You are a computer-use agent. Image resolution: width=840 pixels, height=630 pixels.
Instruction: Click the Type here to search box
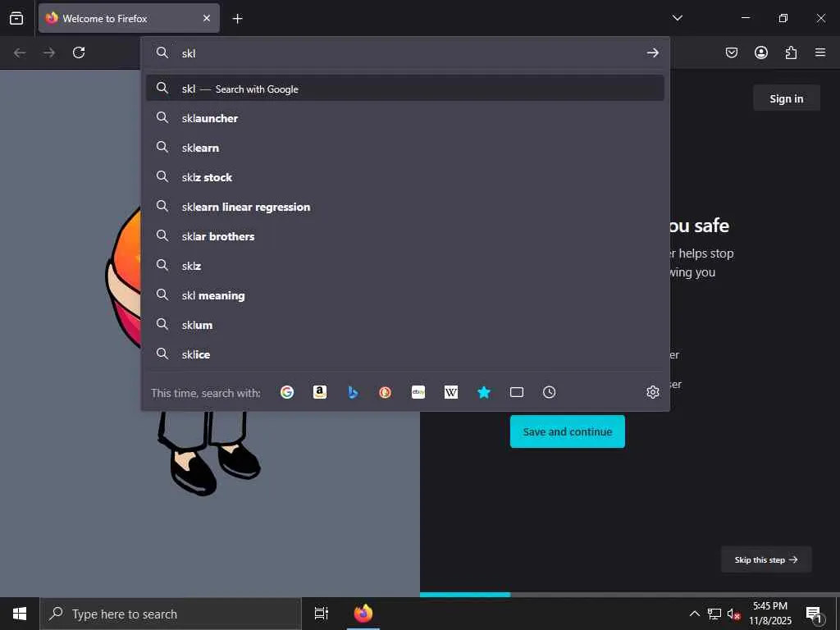(x=171, y=614)
